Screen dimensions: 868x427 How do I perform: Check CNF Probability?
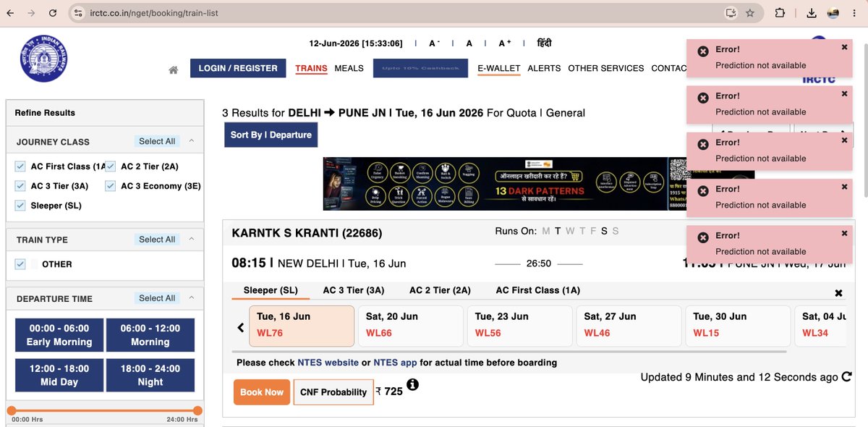[x=333, y=392]
